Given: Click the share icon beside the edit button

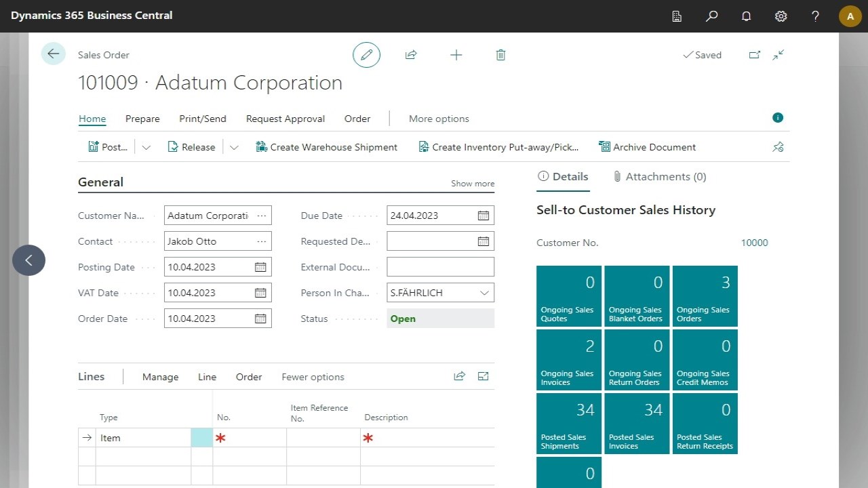Looking at the screenshot, I should pos(411,55).
